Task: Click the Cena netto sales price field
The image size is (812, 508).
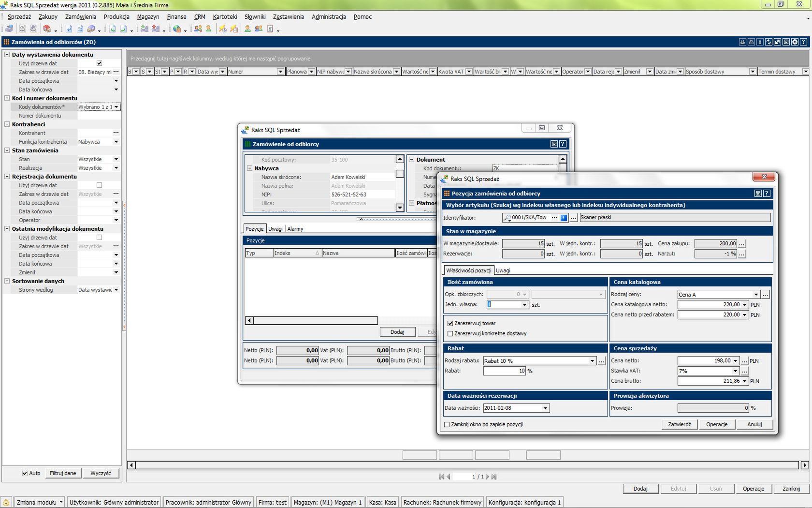Action: [705, 360]
